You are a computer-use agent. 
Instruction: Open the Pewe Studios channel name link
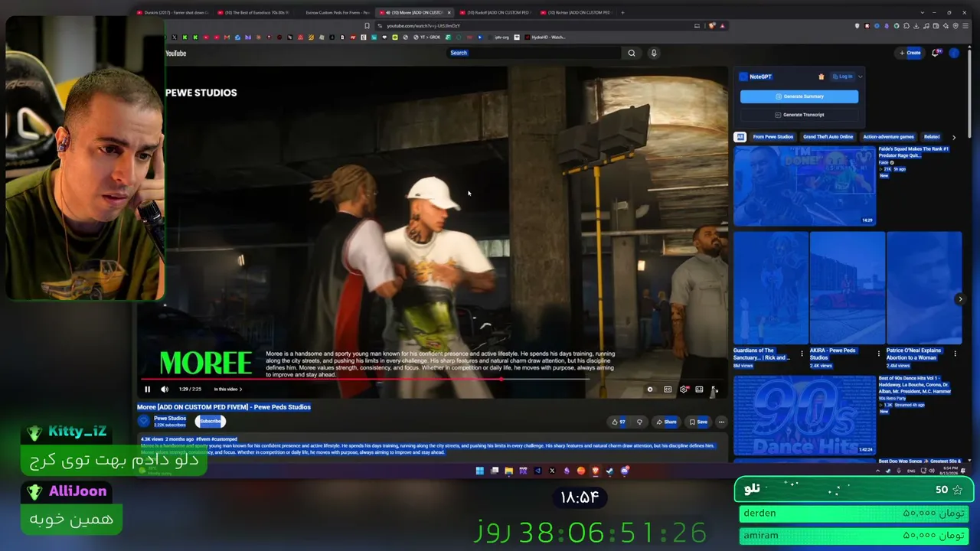pyautogui.click(x=170, y=419)
